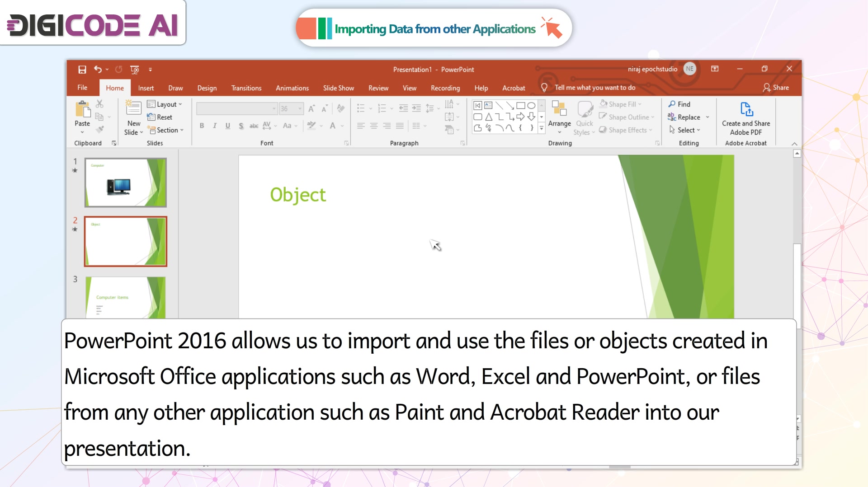This screenshot has width=868, height=487.
Task: Click Quick Styles button
Action: pyautogui.click(x=585, y=117)
